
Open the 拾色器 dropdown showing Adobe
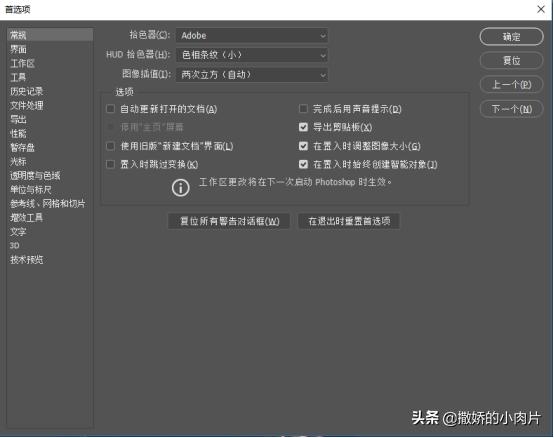click(252, 35)
